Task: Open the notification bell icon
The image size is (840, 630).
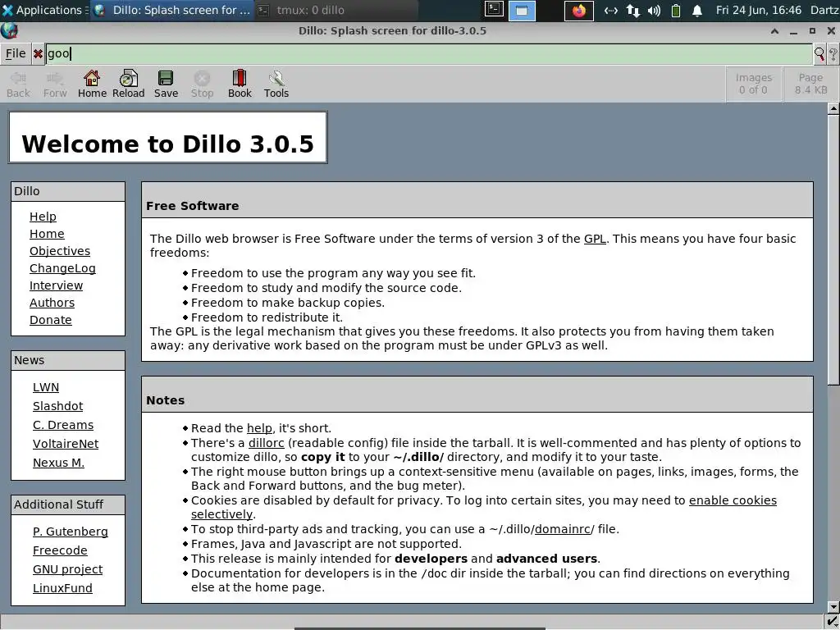Action: pyautogui.click(x=697, y=11)
